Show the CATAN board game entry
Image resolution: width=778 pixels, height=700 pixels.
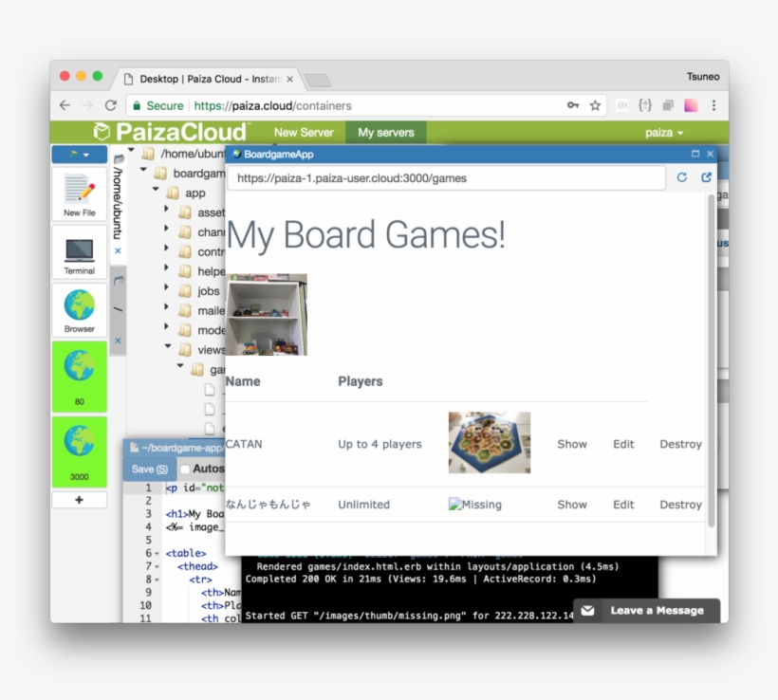point(571,443)
